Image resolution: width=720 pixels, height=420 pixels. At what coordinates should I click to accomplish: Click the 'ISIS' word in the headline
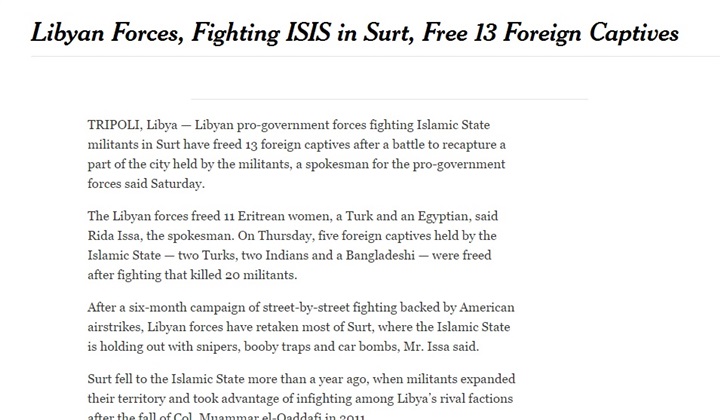[x=308, y=32]
